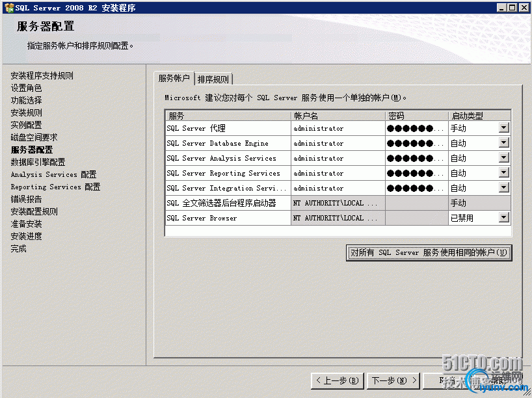Select account name cell for Integration Services

[x=338, y=188]
